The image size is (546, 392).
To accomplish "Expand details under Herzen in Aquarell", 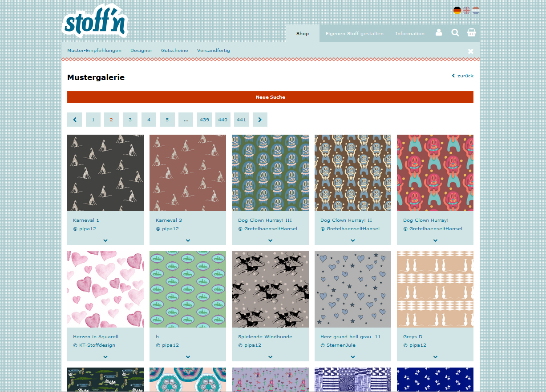I will [105, 357].
